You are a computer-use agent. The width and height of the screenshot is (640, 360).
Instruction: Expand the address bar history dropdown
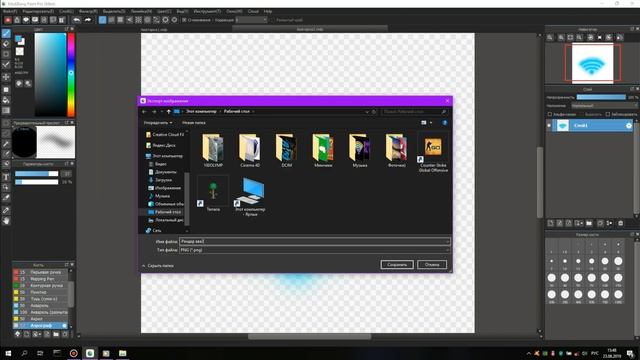click(x=367, y=111)
